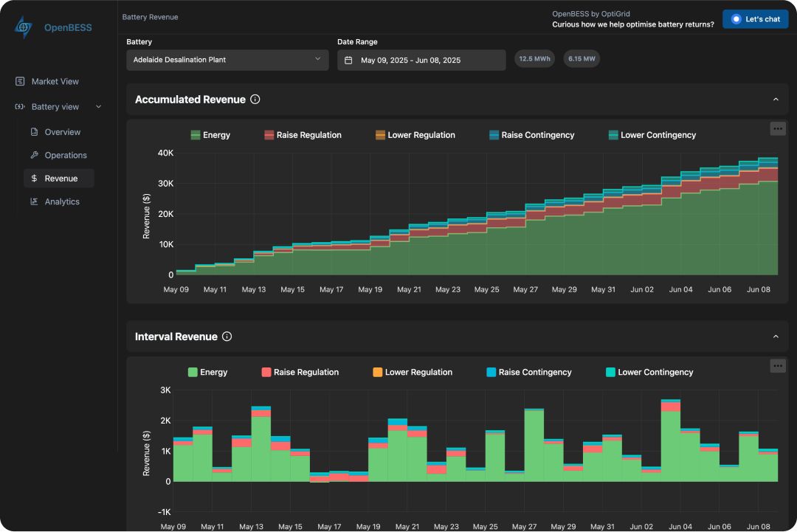Image resolution: width=797 pixels, height=532 pixels.
Task: Collapse the Battery view menu chevron
Action: coord(98,106)
